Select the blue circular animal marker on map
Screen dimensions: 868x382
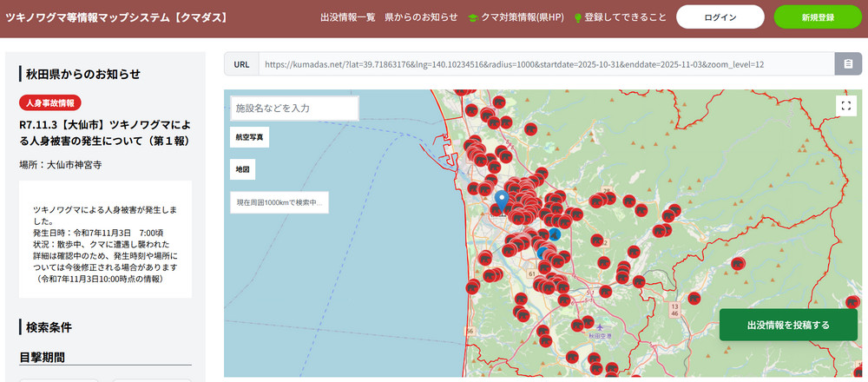coord(555,234)
